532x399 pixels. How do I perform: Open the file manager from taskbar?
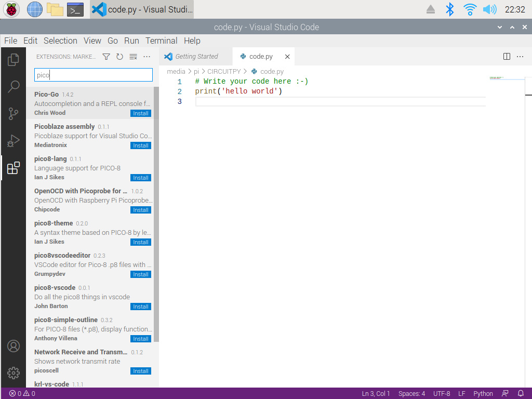55,9
